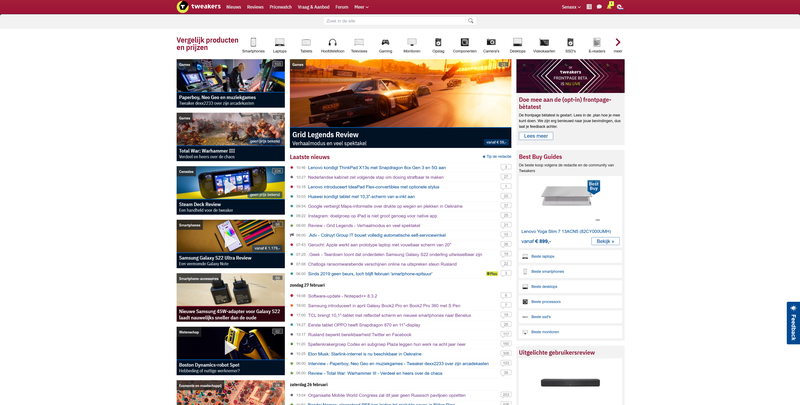The width and height of the screenshot is (800, 405).
Task: Click the Lees meer button
Action: pos(536,136)
